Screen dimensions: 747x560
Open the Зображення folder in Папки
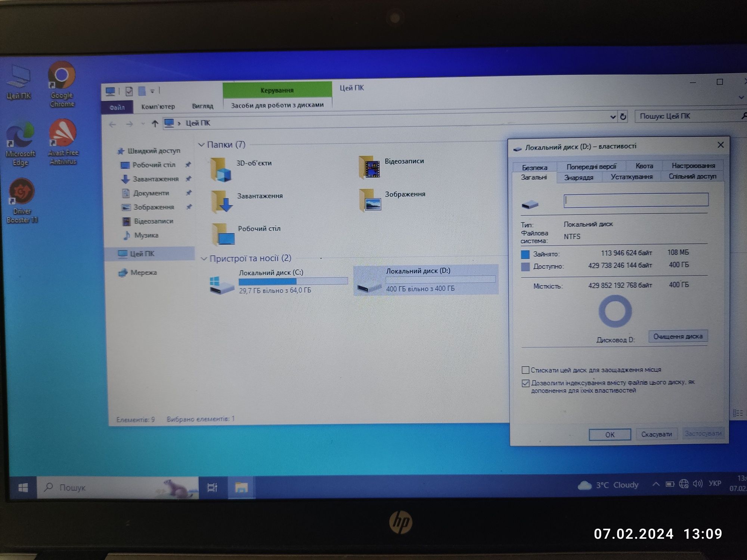click(392, 199)
